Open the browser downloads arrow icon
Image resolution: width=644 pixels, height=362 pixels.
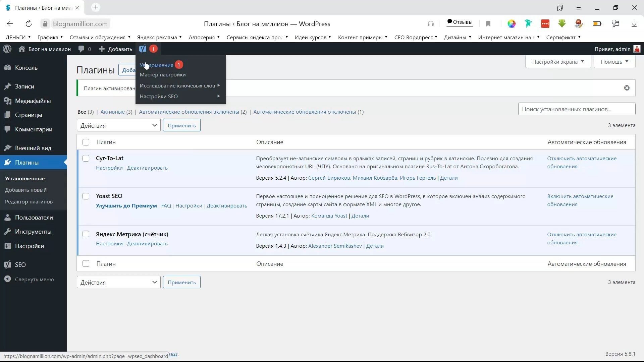pyautogui.click(x=634, y=24)
